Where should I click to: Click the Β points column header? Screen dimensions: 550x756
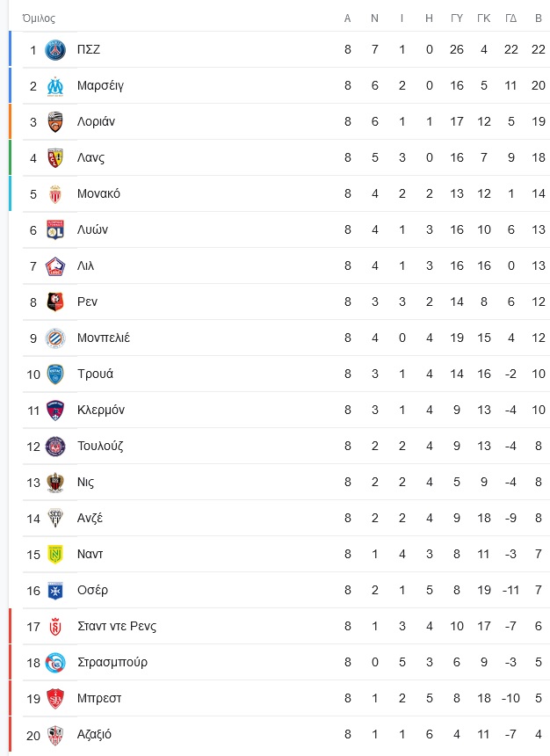click(x=539, y=18)
